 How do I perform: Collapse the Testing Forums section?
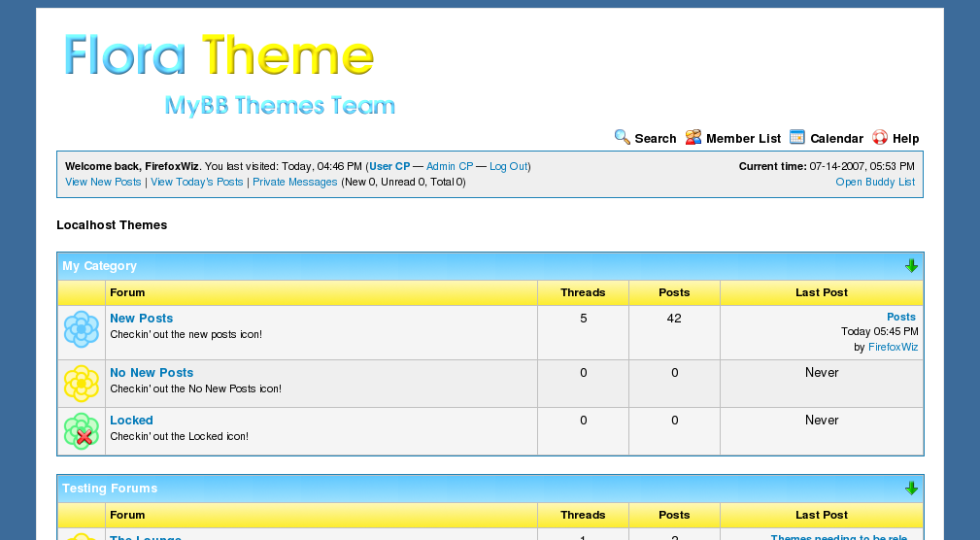pos(911,489)
